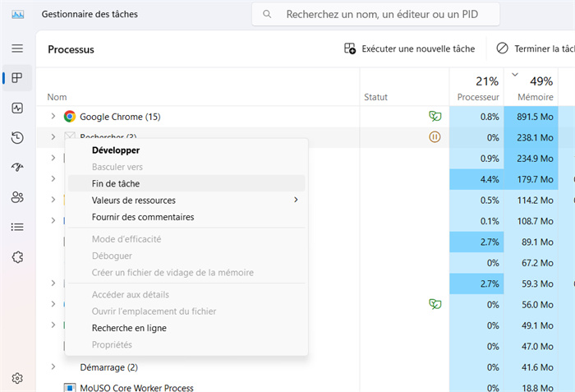Screen dimensions: 575x392
Task: Choose Fin de tâche in the context menu
Action: (186, 183)
